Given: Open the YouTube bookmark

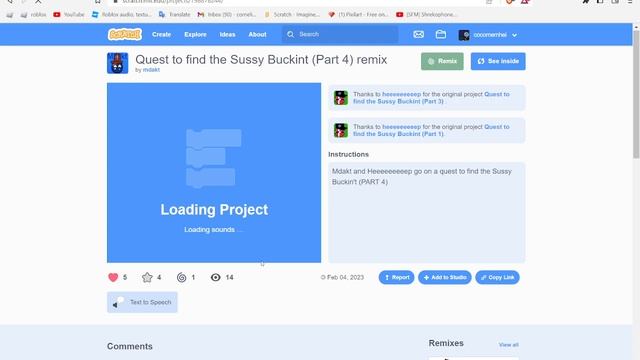Looking at the screenshot, I should tap(69, 14).
